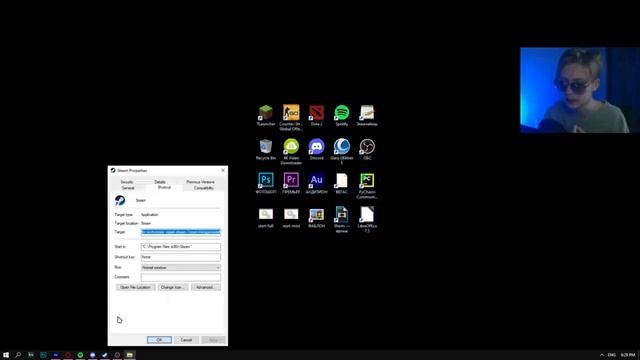Click Cancel in Steam Properties
The image size is (640, 360).
click(x=186, y=340)
